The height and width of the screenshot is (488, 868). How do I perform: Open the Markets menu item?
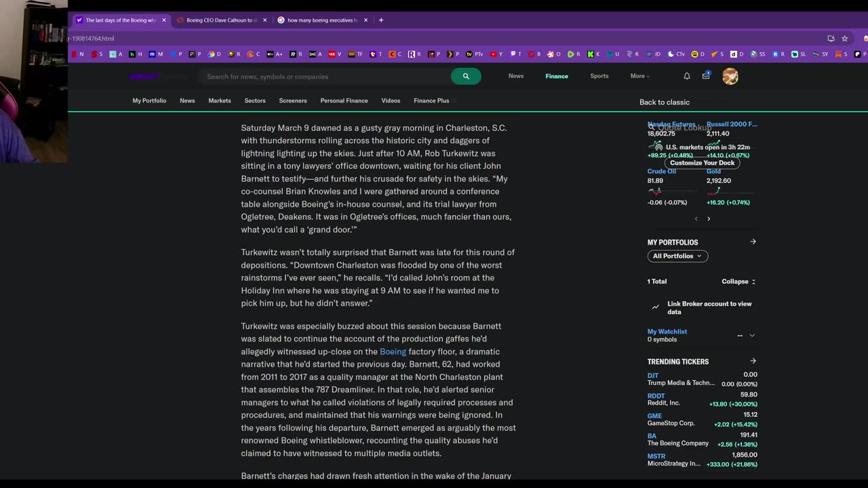[x=220, y=100]
